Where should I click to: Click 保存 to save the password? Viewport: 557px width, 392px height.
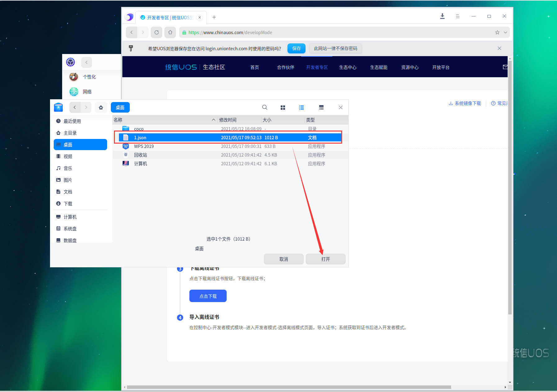coord(297,48)
